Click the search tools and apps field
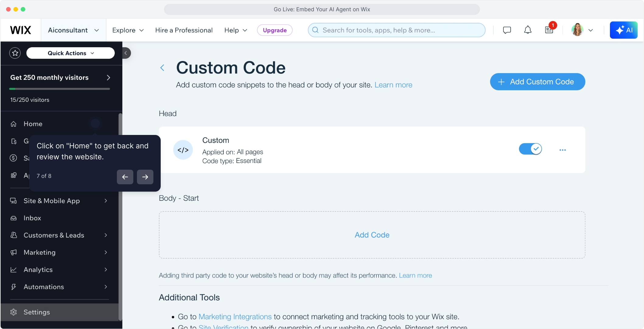Viewport: 644px width, 329px height. coord(396,30)
